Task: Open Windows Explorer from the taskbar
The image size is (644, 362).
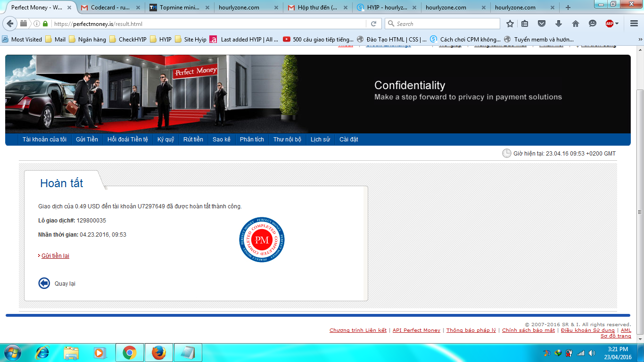Action: click(71, 353)
